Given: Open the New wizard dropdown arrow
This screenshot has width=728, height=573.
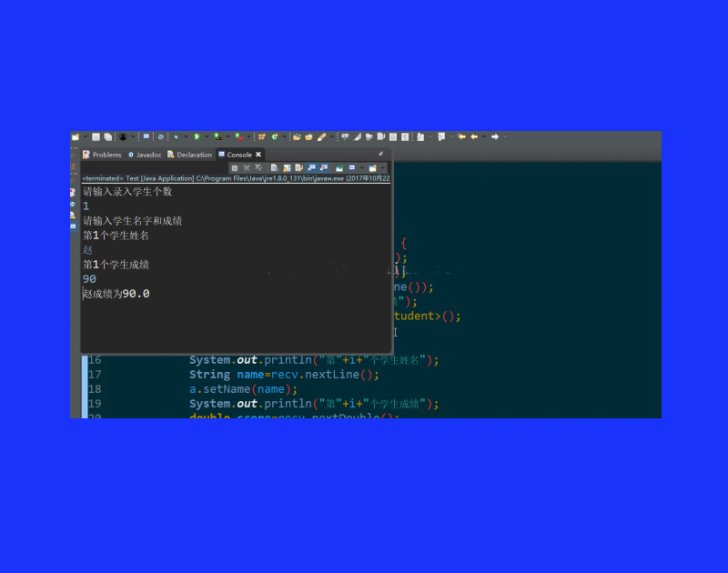Looking at the screenshot, I should [85, 136].
